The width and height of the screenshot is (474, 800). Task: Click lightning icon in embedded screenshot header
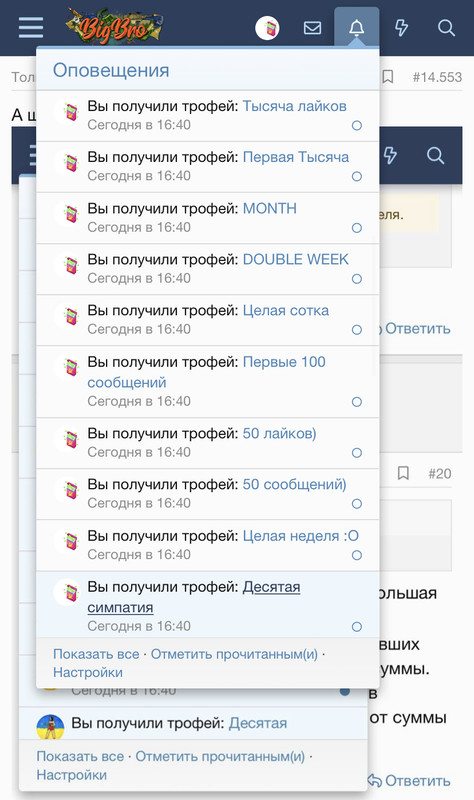(390, 155)
